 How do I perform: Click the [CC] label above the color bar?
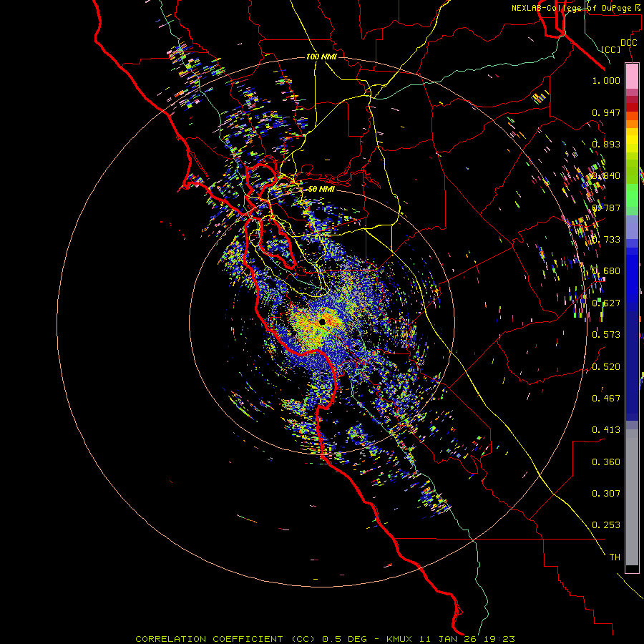tap(611, 49)
